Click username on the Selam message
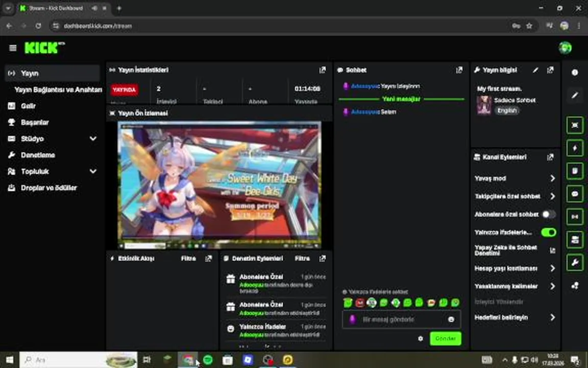This screenshot has height=368, width=588. (x=365, y=112)
